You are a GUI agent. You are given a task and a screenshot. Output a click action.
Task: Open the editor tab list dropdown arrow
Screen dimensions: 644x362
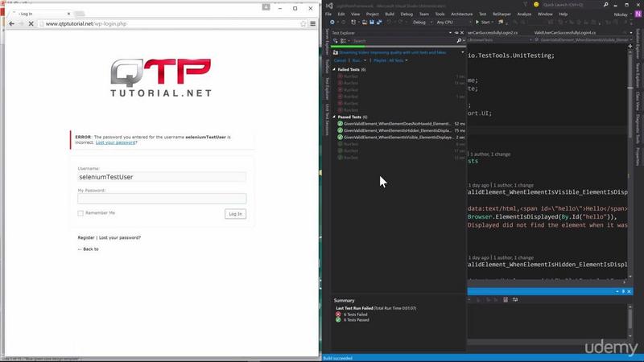(631, 33)
